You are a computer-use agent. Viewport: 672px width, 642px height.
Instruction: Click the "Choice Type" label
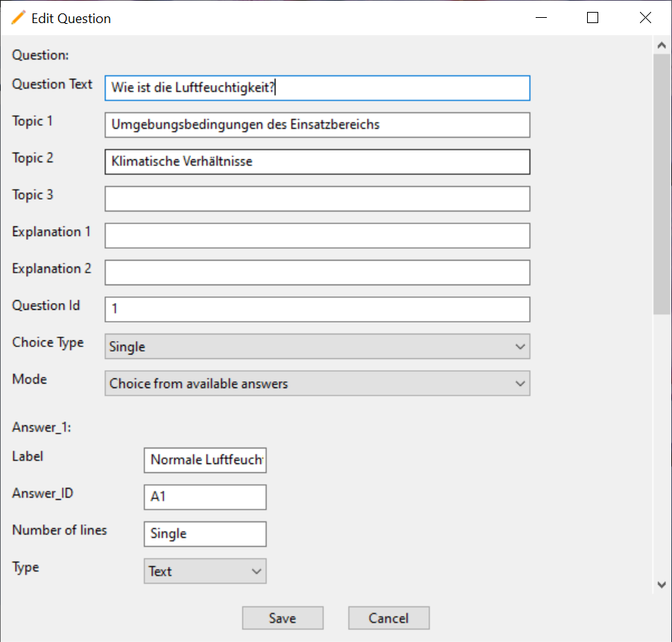pyautogui.click(x=48, y=343)
